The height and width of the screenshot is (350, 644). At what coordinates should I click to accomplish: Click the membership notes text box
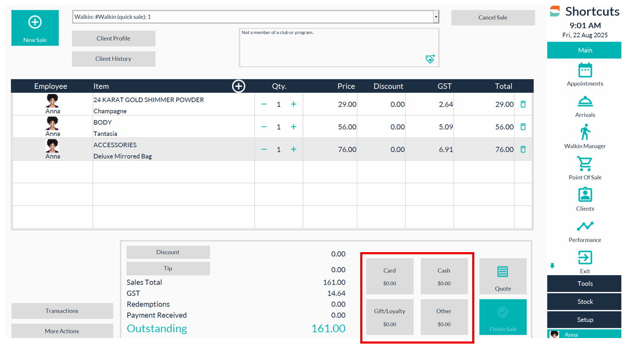tap(339, 48)
